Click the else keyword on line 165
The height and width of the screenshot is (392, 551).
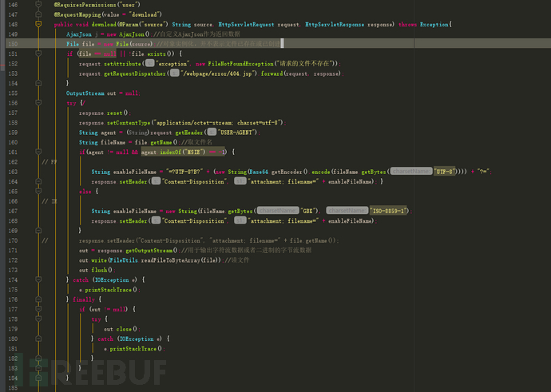(x=85, y=192)
